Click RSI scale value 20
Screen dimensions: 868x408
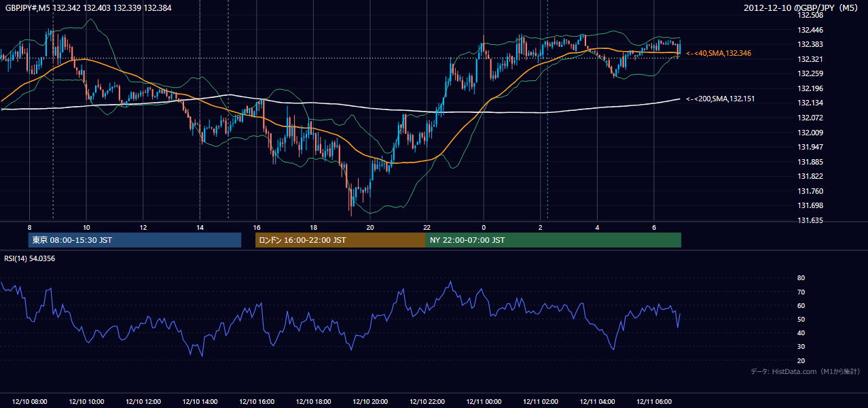801,360
